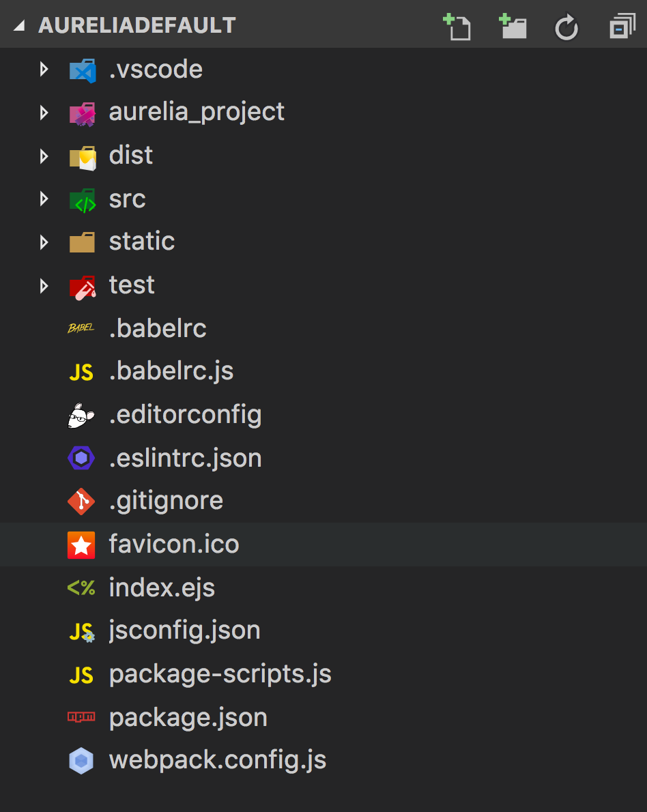Click the New File icon
The image size is (647, 812).
coord(457,27)
